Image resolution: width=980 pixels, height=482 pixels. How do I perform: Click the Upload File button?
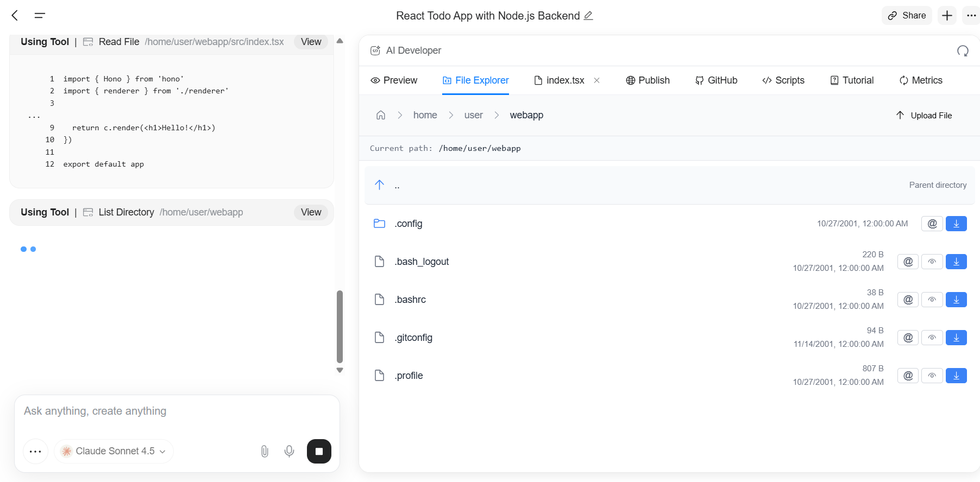924,116
